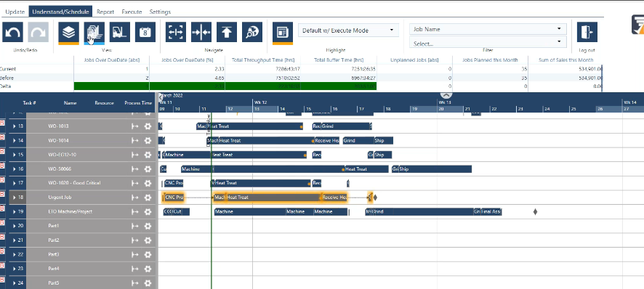Click the Urgent Job name cell

[60, 198]
